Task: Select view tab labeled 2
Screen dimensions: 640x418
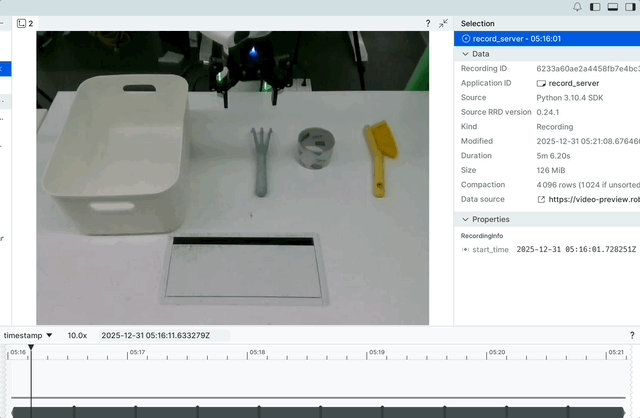Action: 25,23
